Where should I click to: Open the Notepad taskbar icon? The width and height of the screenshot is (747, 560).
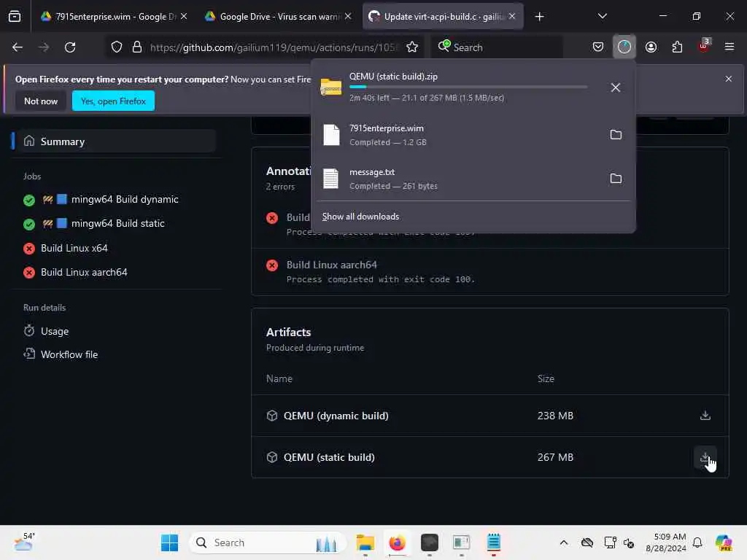[494, 542]
